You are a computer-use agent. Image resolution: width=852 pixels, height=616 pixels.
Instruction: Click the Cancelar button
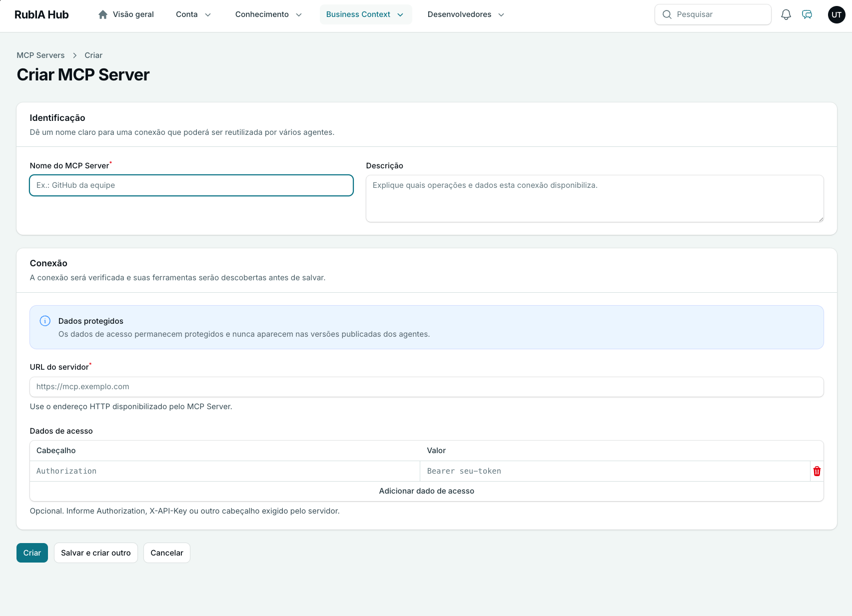(167, 553)
